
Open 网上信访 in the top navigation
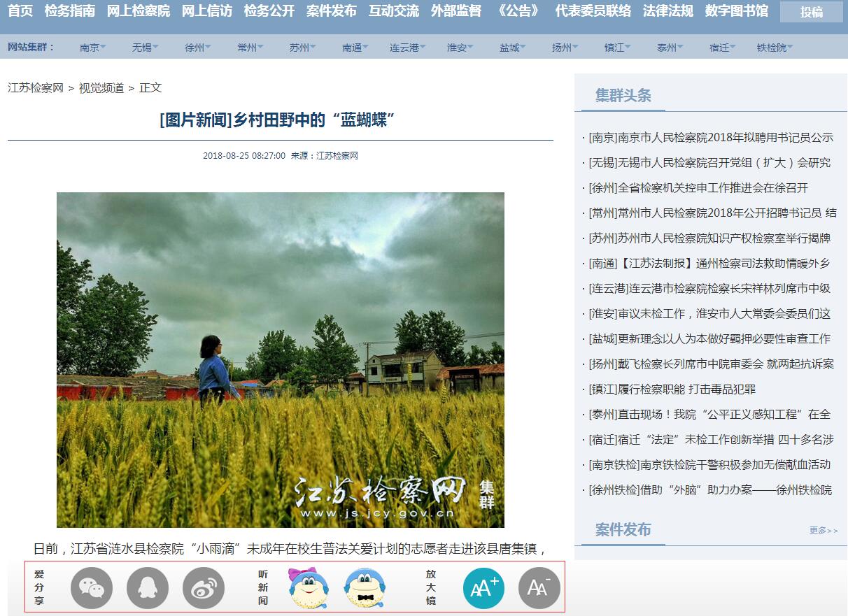[207, 11]
